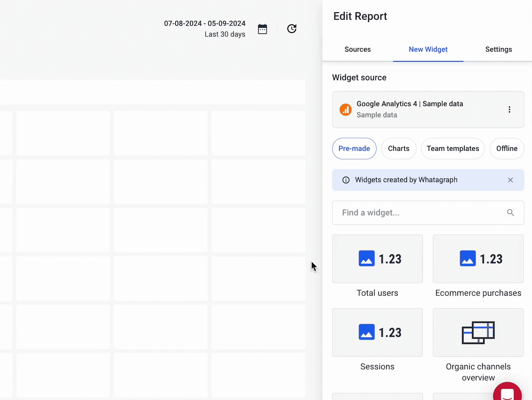Add the Ecommerce purchases widget
Image resolution: width=532 pixels, height=400 pixels.
pos(478,259)
